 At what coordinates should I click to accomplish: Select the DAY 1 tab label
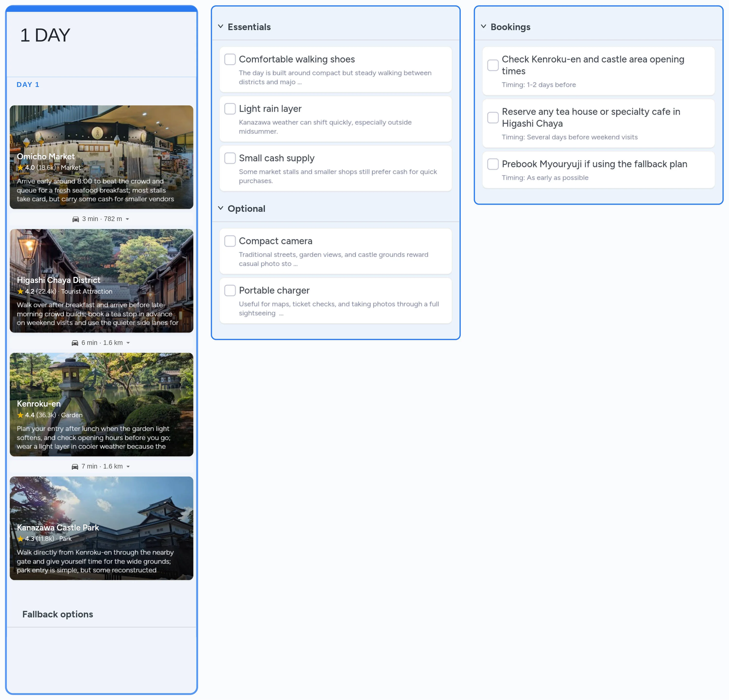28,84
